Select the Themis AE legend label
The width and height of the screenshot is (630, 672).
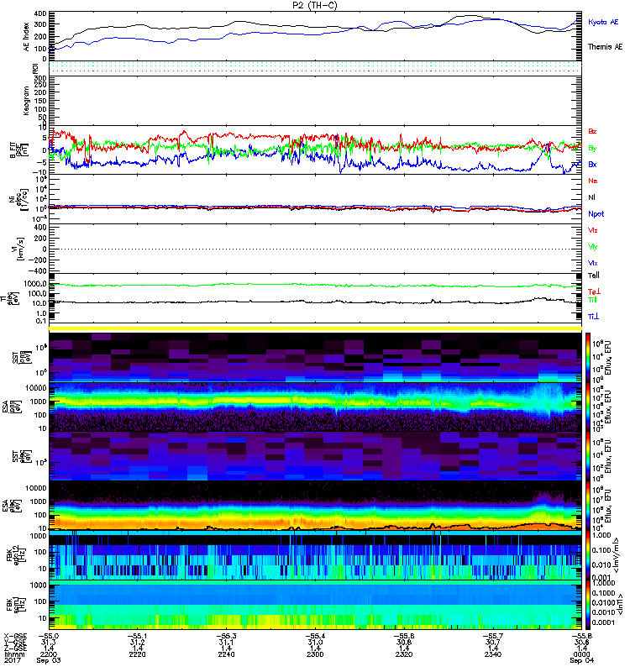605,47
